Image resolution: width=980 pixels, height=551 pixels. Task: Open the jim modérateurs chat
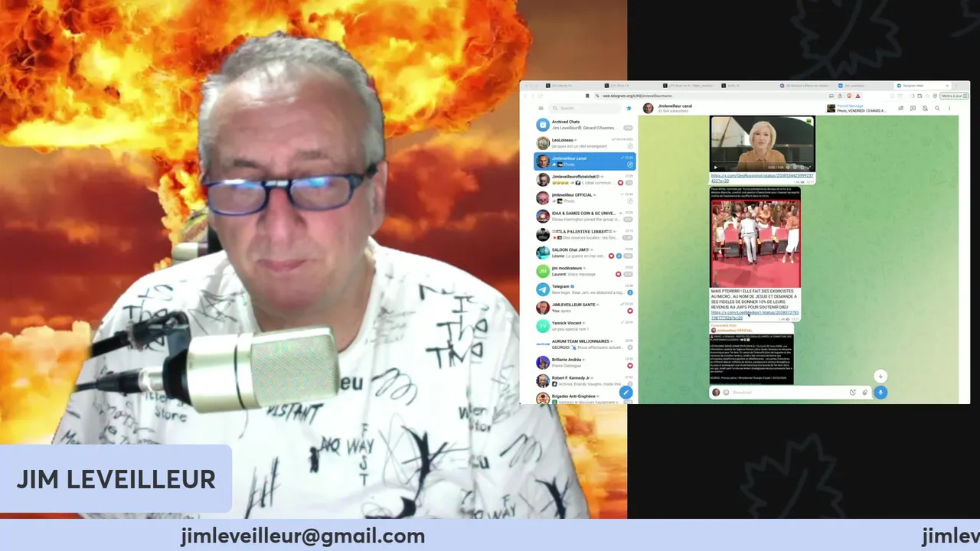585,271
